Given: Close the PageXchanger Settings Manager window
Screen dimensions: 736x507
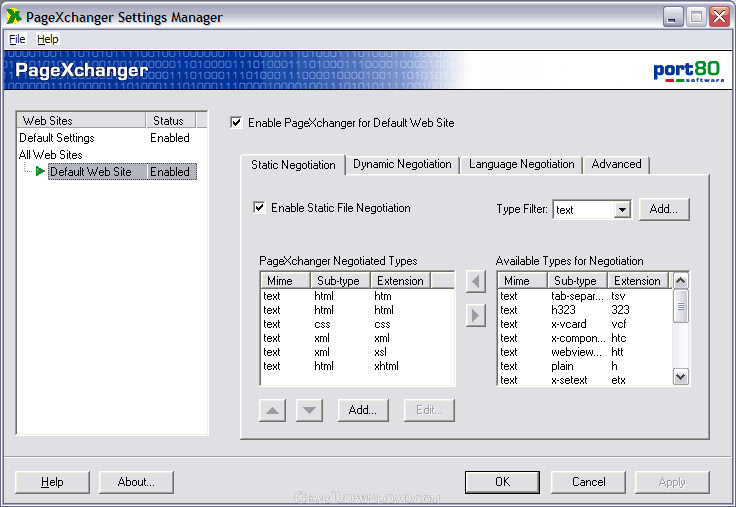Looking at the screenshot, I should coord(720,17).
